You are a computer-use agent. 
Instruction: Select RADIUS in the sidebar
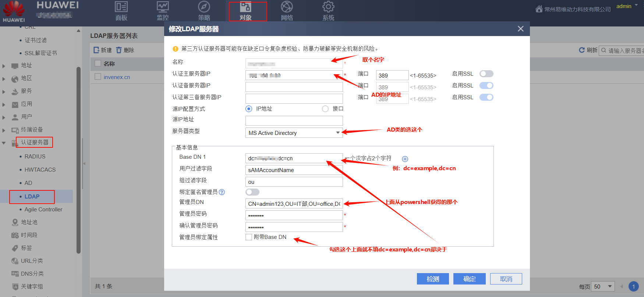pyautogui.click(x=35, y=157)
